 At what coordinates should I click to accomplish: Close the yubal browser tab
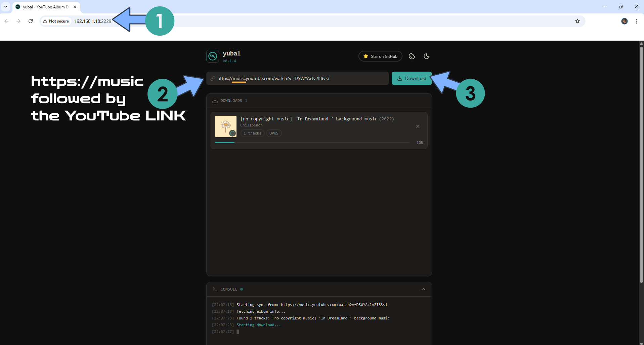click(x=75, y=7)
